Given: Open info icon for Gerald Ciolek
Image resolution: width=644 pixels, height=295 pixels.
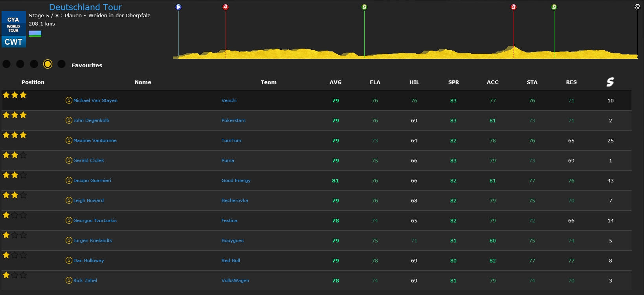Looking at the screenshot, I should [69, 160].
